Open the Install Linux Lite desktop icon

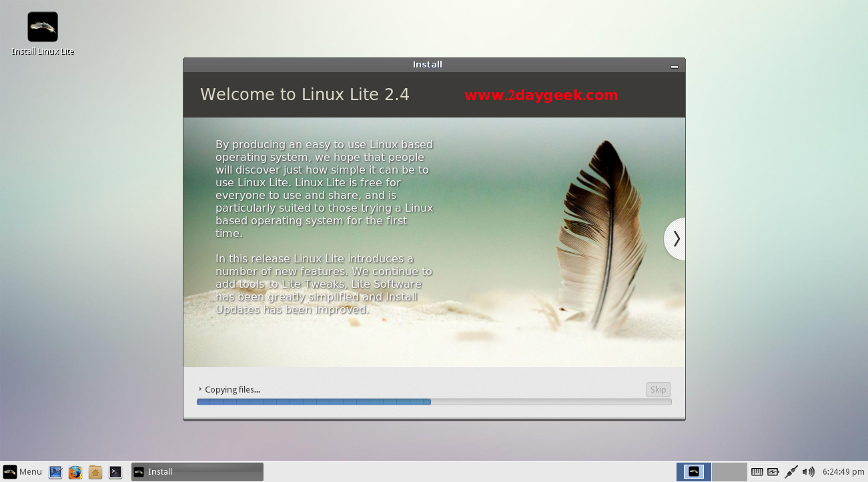(43, 27)
